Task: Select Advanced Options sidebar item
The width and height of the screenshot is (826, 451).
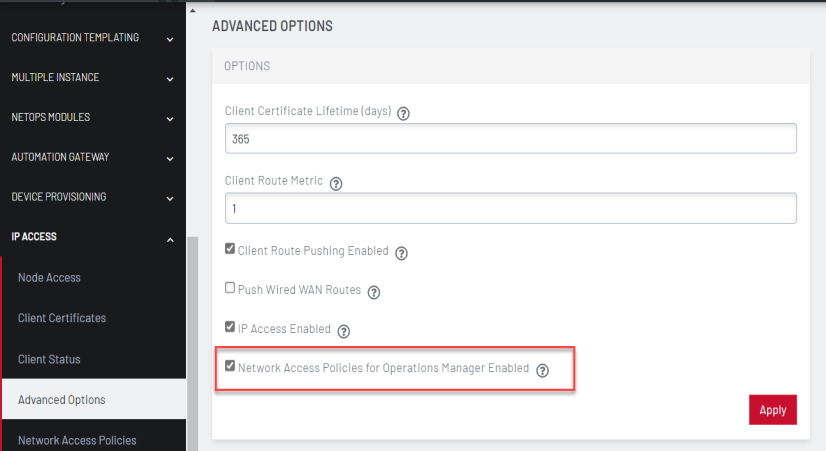Action: click(x=94, y=399)
